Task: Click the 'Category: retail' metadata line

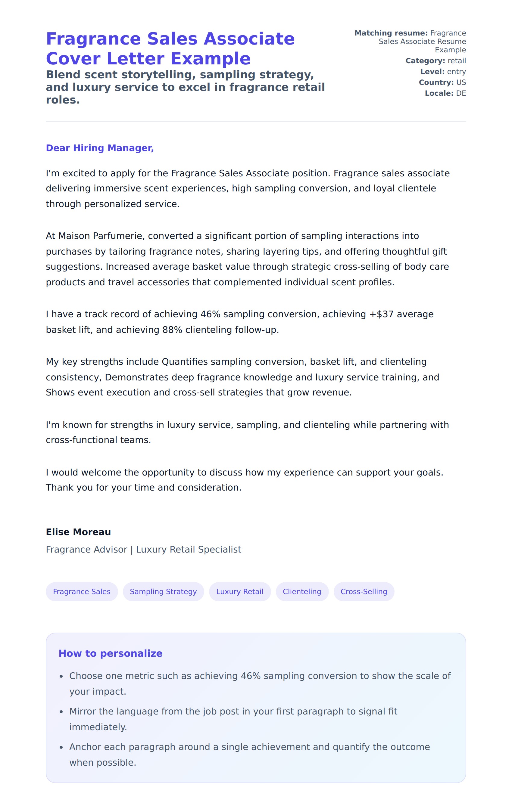Action: 436,61
